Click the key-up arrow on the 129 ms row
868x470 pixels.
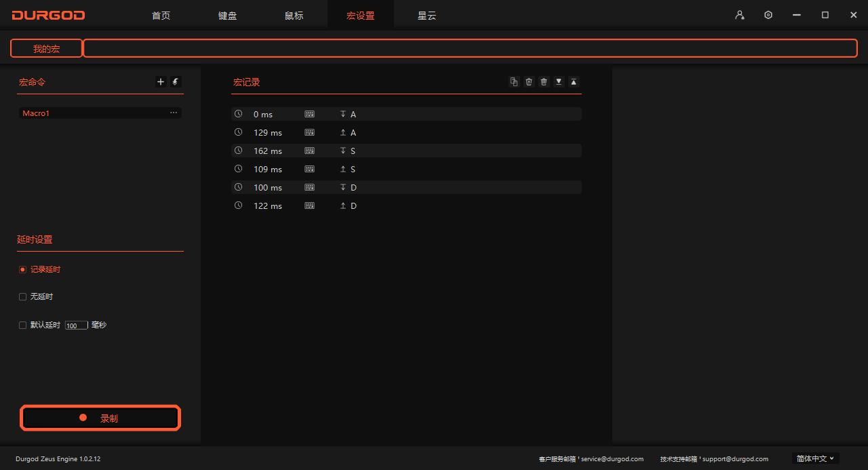point(343,132)
